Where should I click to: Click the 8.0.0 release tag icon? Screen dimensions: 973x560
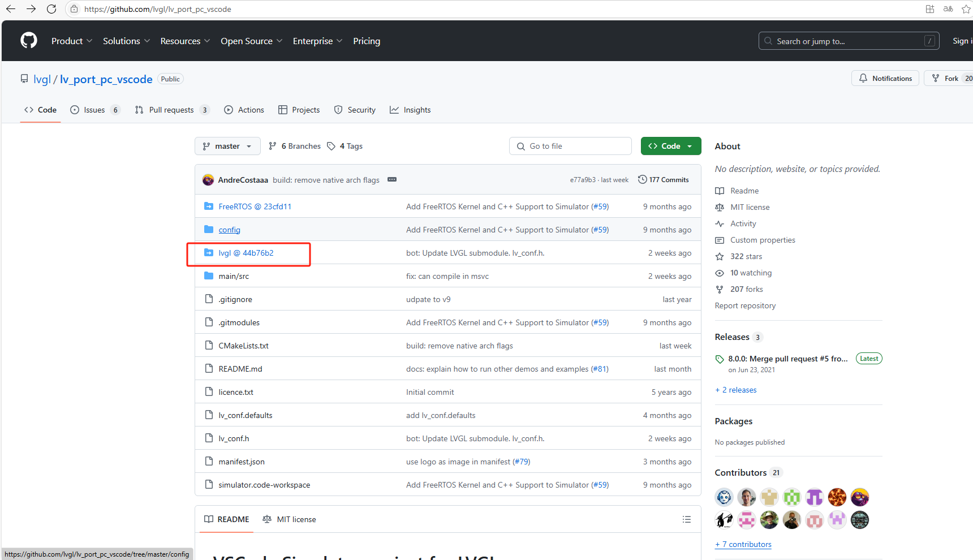(720, 359)
